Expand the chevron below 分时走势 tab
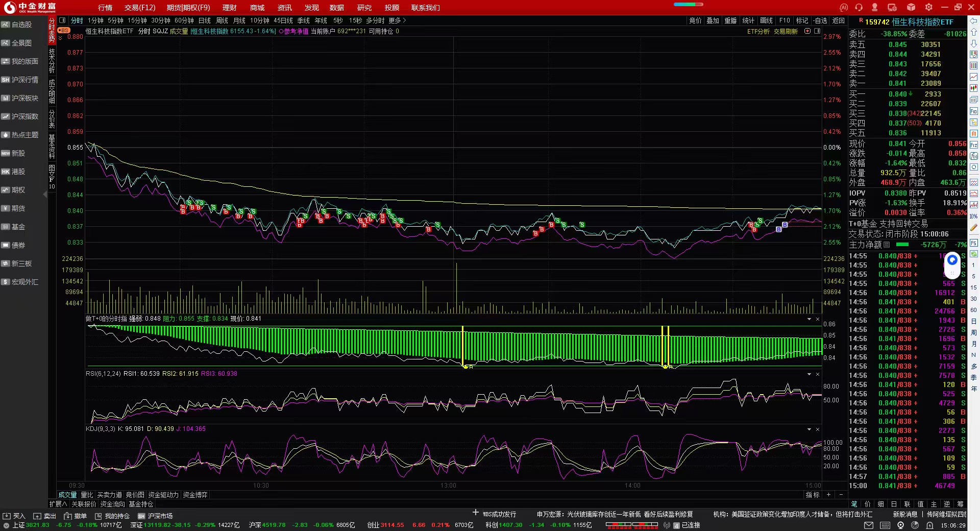The image size is (980, 531). (60, 38)
